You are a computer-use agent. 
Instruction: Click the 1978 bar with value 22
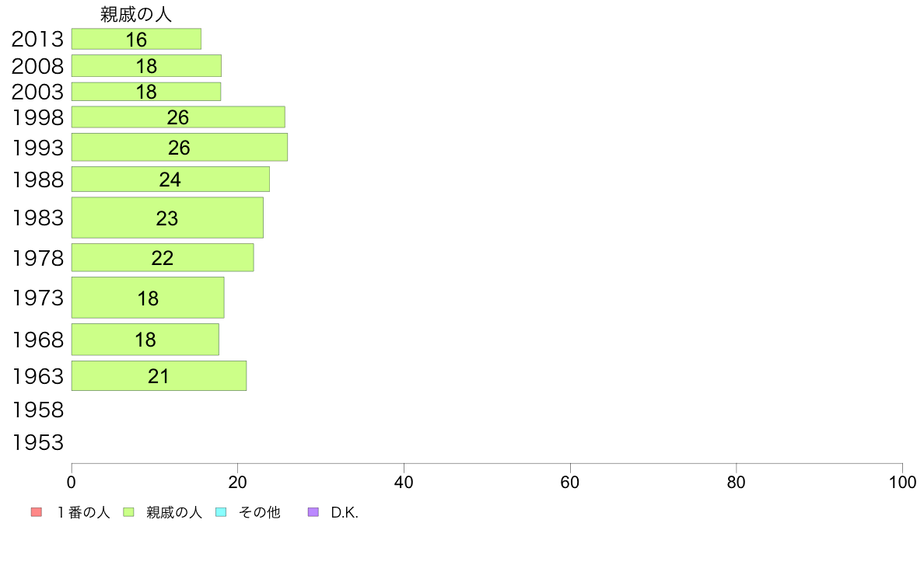[x=163, y=258]
